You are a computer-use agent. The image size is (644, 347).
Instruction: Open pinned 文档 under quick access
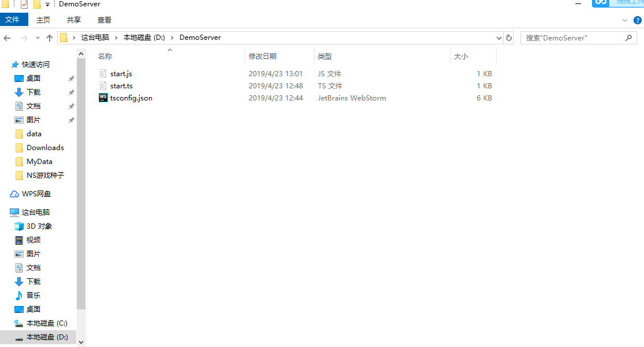pyautogui.click(x=33, y=106)
